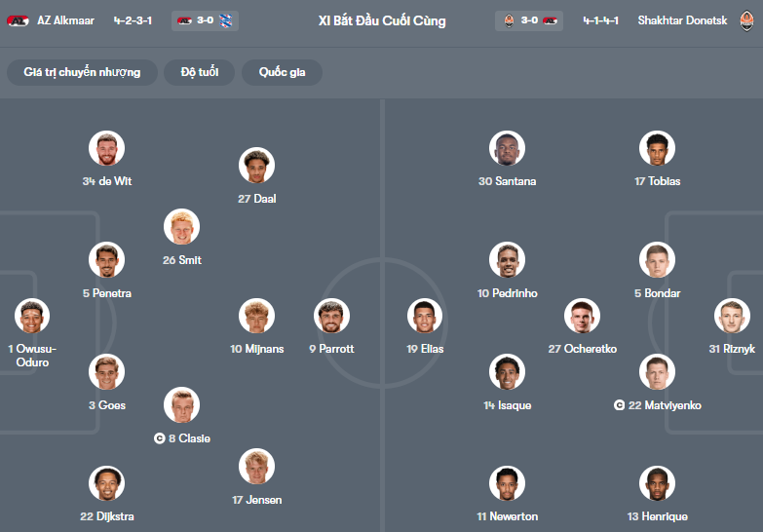Click the captain badge next to Clasie
763x532 pixels.
pos(160,438)
